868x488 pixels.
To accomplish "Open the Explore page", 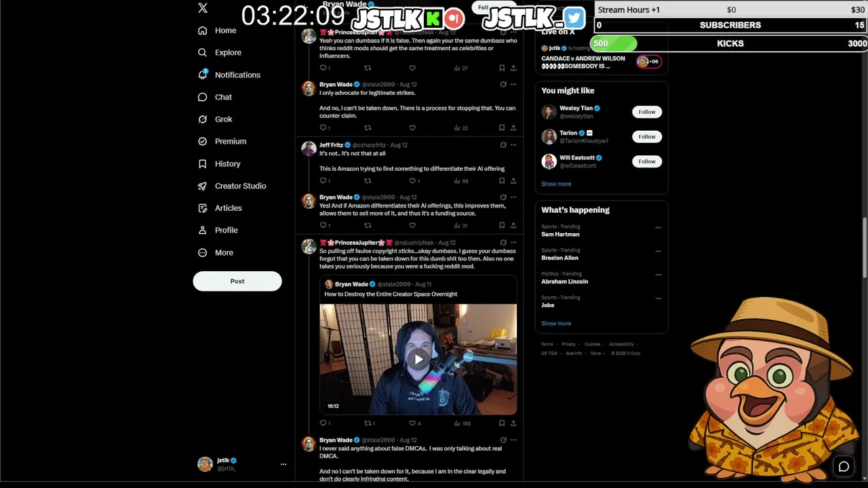I will pos(219,53).
